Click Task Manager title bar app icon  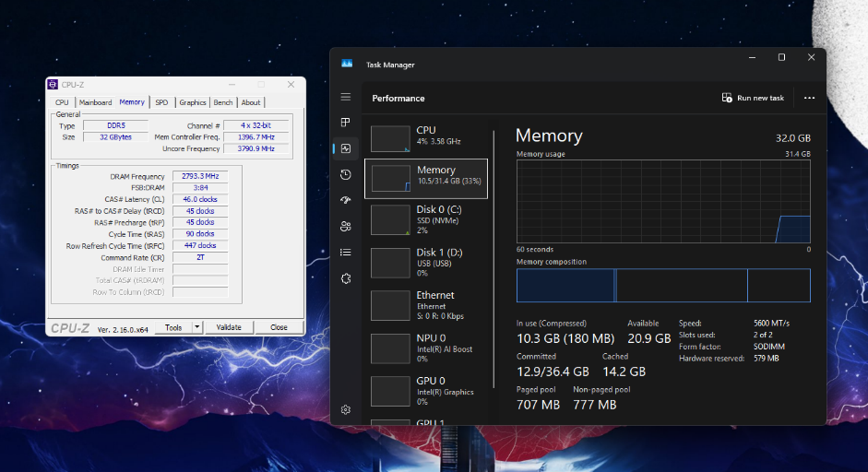click(347, 65)
